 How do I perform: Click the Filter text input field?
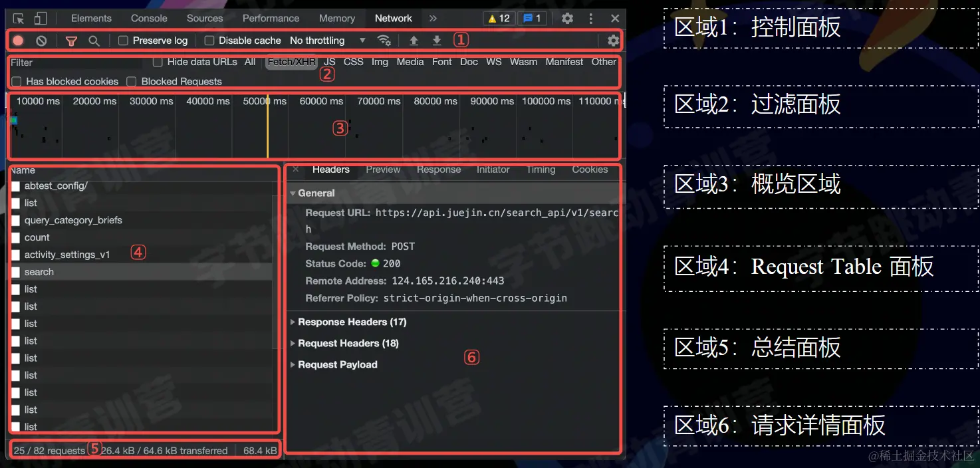click(76, 62)
